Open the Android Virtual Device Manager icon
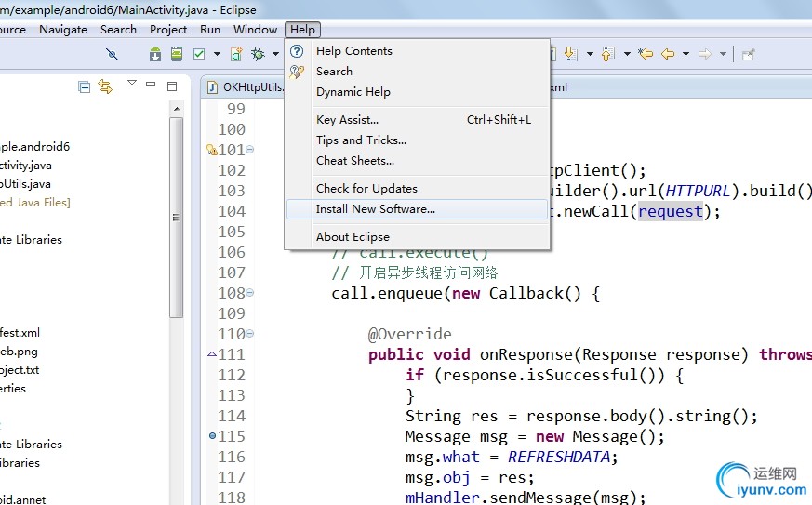812x505 pixels. pyautogui.click(x=177, y=54)
